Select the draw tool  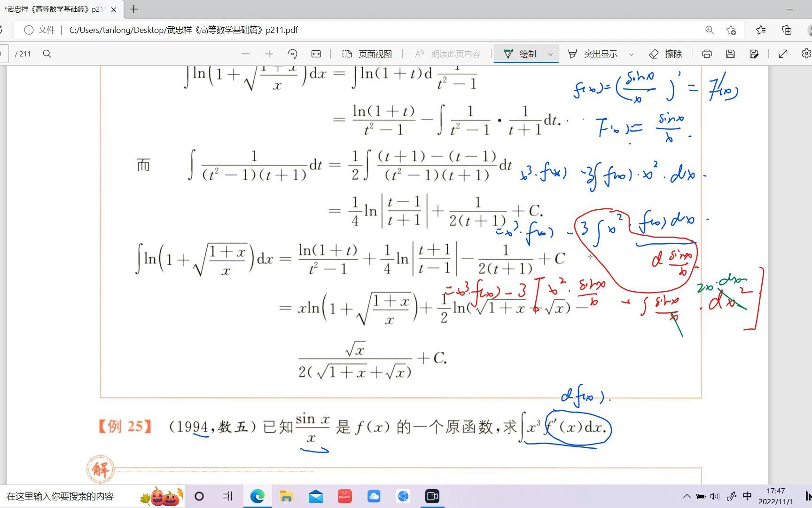(520, 54)
